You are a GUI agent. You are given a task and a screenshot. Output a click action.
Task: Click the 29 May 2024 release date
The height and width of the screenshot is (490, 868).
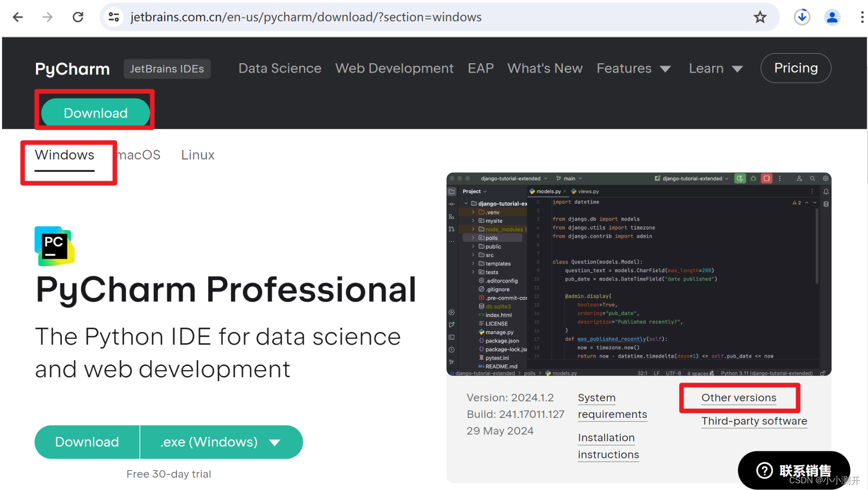[500, 431]
